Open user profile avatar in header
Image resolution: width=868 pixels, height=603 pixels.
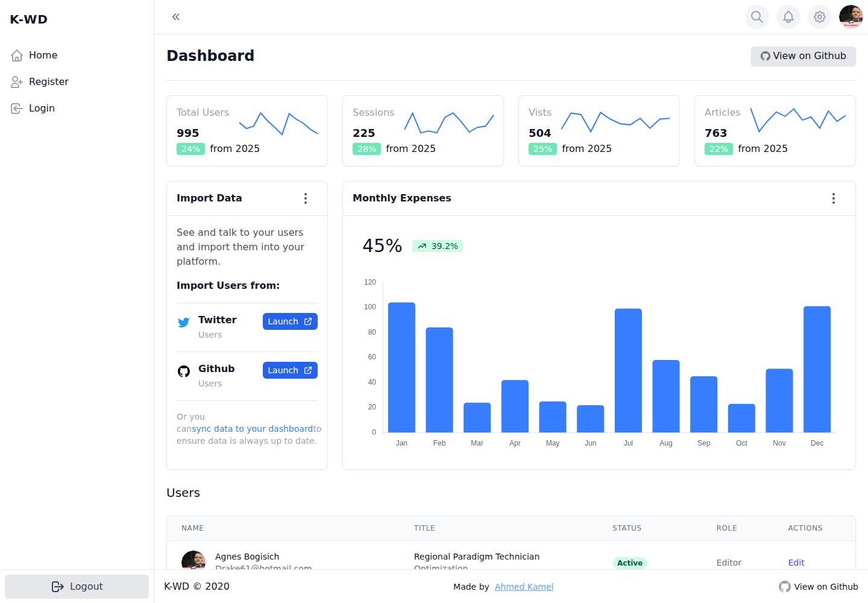[x=851, y=17]
